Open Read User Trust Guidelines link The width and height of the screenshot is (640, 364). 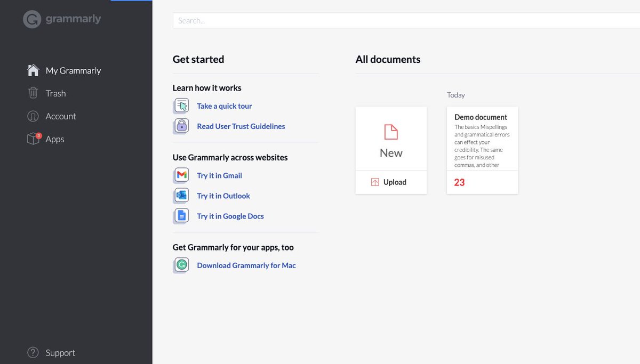(x=241, y=126)
